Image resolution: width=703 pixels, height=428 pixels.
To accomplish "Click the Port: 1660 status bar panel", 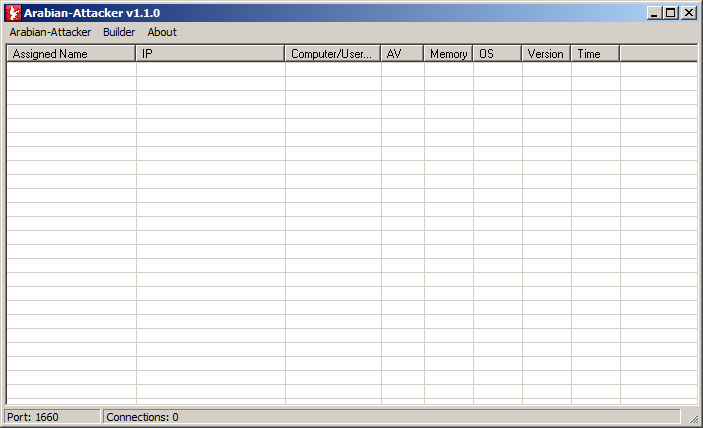I will [52, 417].
